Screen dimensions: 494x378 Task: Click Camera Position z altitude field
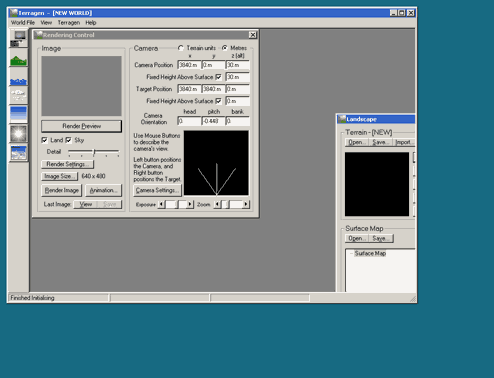[237, 65]
